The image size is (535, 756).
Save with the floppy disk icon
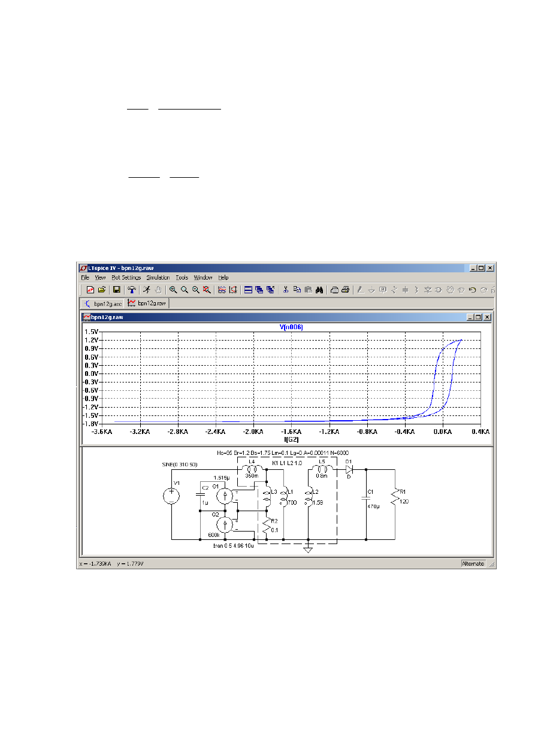(x=117, y=290)
